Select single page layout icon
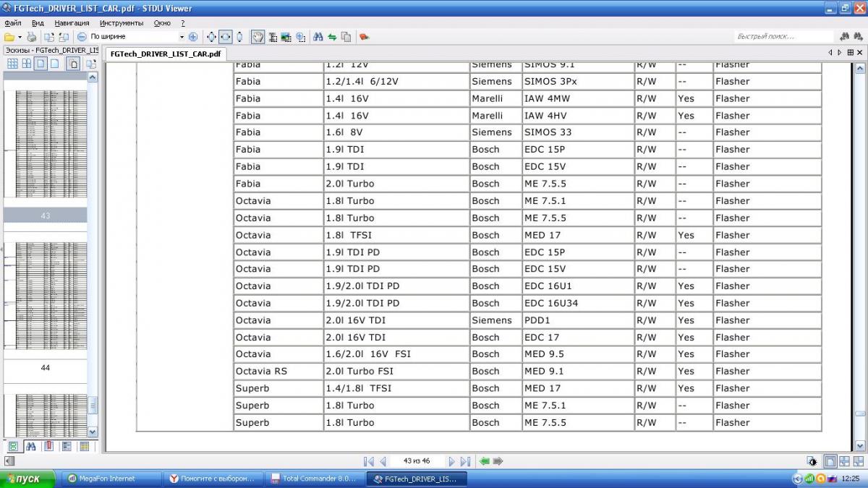This screenshot has width=868, height=488. (830, 461)
